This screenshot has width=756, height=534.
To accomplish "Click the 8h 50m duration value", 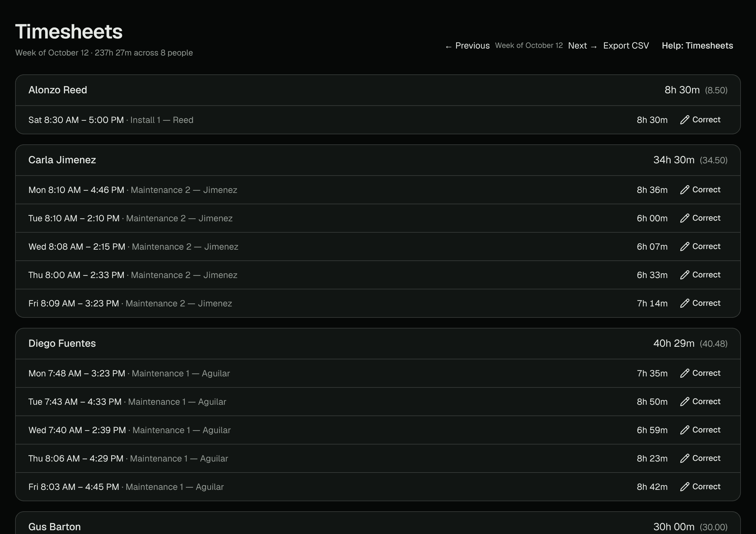I will click(652, 402).
